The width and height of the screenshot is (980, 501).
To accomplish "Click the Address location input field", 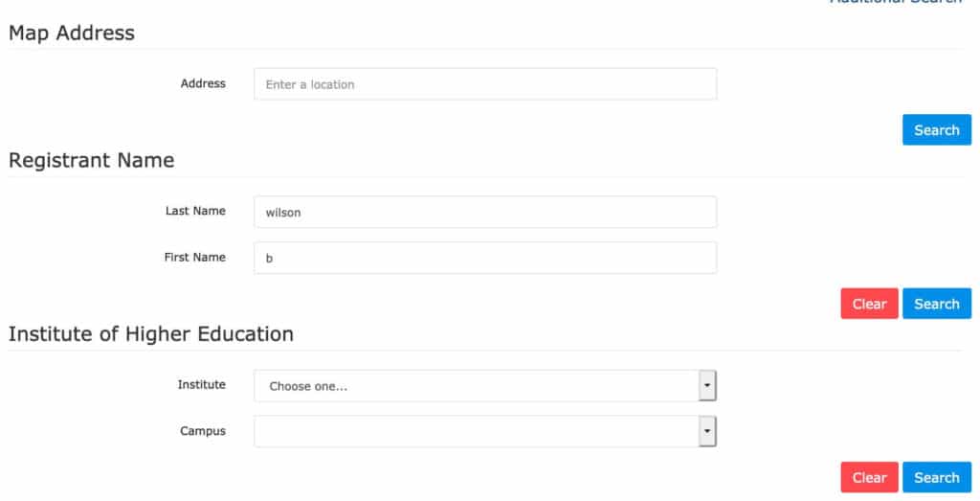I will coord(484,84).
